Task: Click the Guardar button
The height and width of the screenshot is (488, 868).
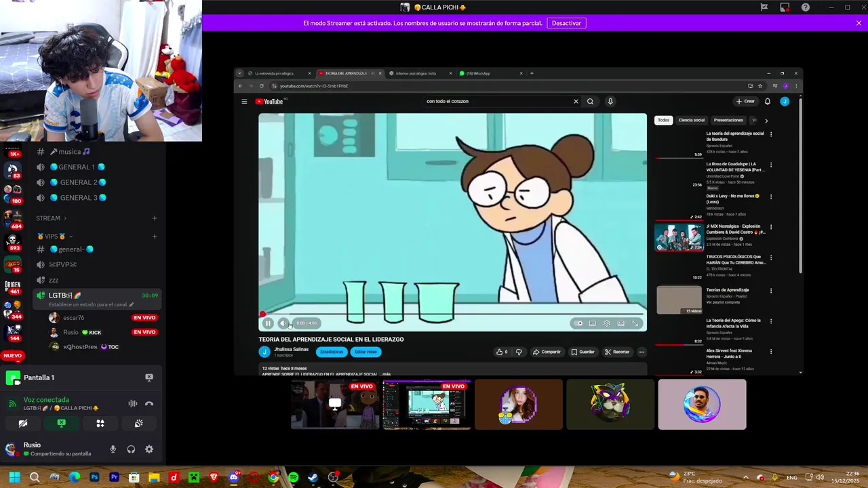Action: (583, 352)
